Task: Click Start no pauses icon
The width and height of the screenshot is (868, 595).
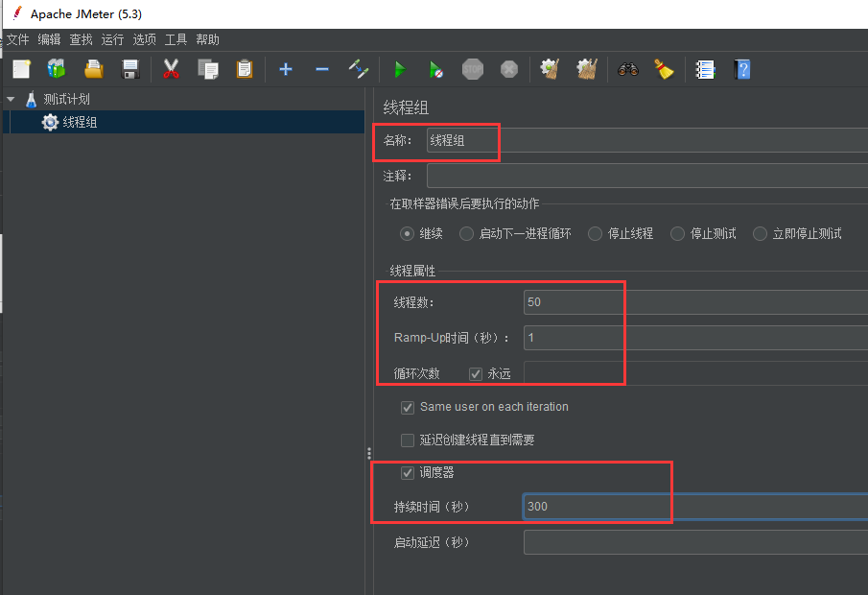Action: tap(435, 69)
